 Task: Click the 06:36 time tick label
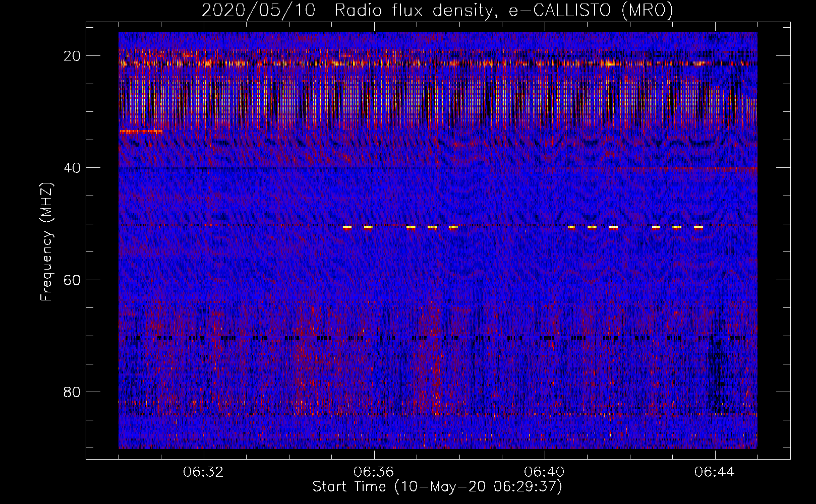pyautogui.click(x=374, y=472)
